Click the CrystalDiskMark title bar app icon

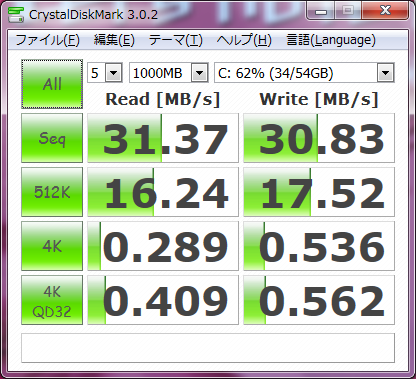click(15, 14)
